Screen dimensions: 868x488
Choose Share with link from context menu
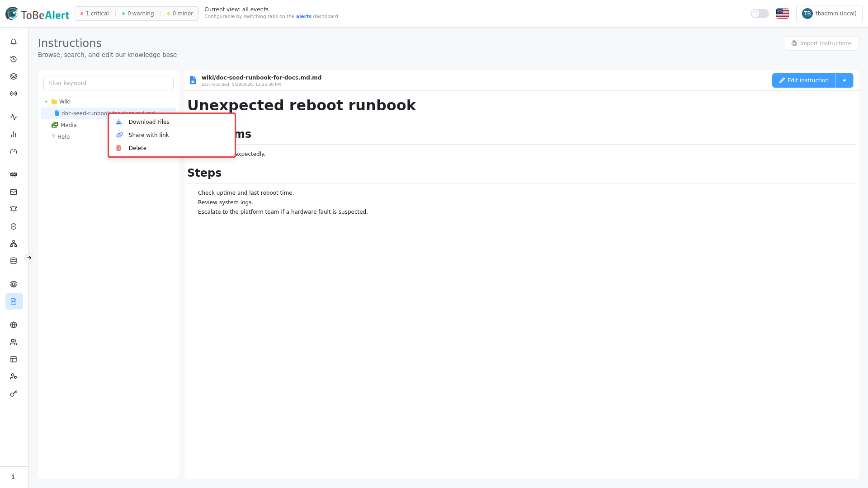[172, 135]
